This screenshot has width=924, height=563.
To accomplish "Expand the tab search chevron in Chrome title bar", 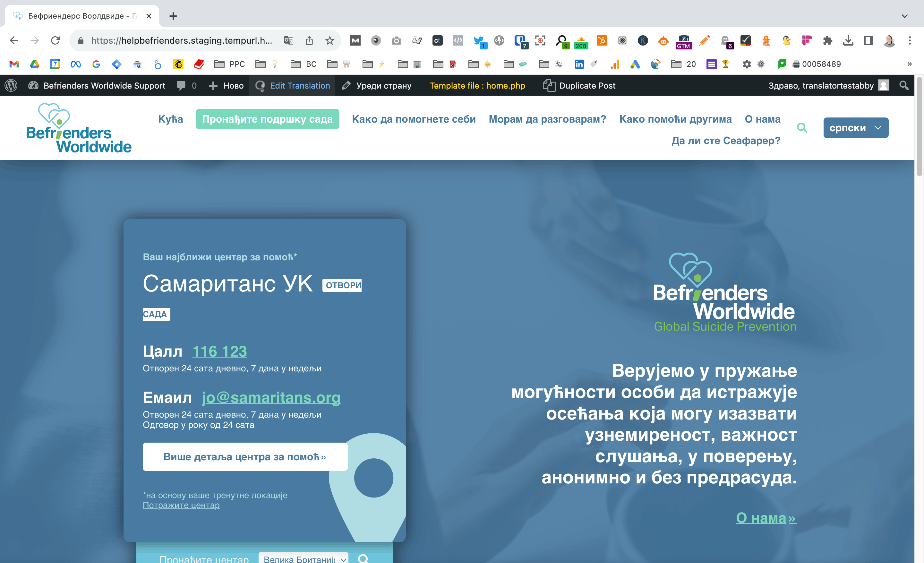I will click(x=904, y=16).
